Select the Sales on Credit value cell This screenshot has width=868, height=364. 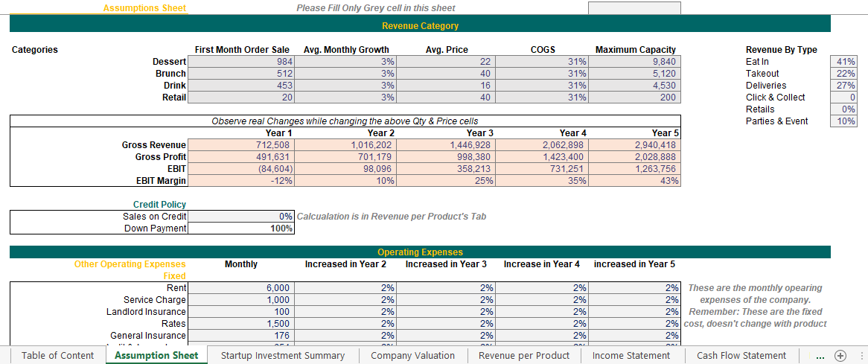tap(241, 217)
